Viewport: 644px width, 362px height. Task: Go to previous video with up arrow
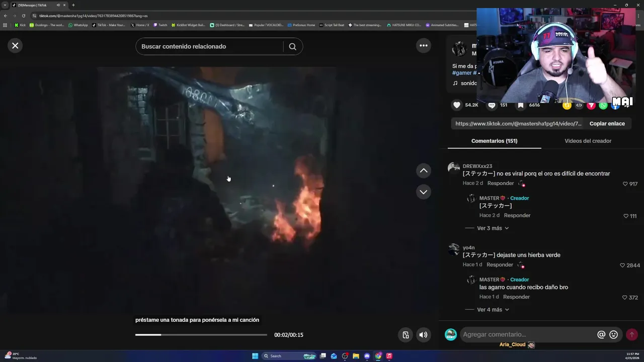[x=424, y=170]
